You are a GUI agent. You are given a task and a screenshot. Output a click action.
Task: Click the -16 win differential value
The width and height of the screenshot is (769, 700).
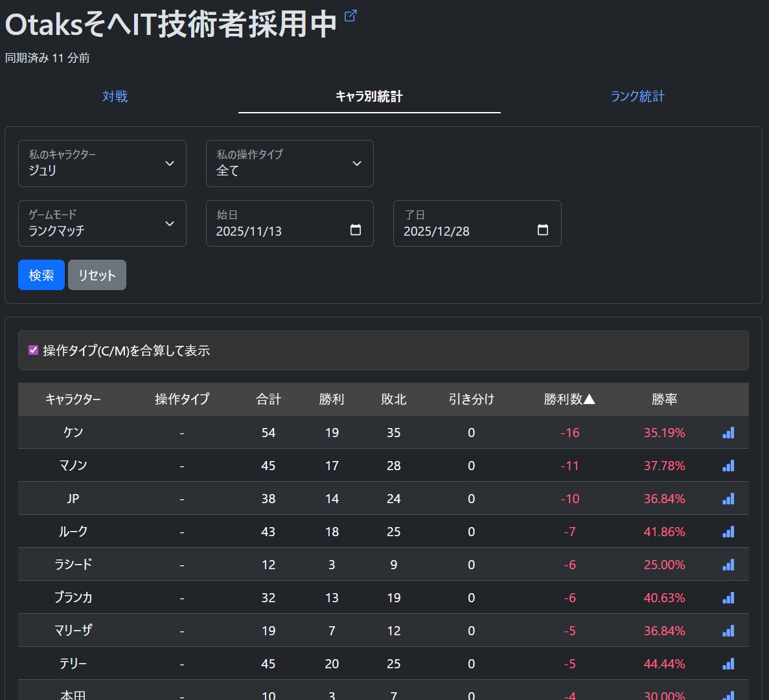tap(570, 433)
